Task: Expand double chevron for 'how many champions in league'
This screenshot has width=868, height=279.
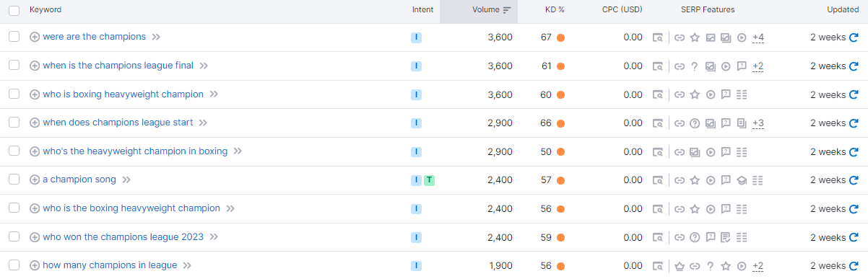Action: pos(187,266)
